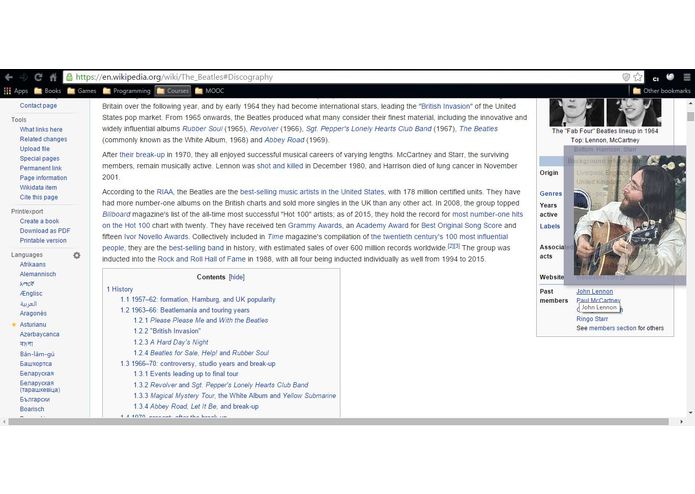The height and width of the screenshot is (494, 695).
Task: Click the horizontal scrollbar at bottom
Action: pos(338,422)
